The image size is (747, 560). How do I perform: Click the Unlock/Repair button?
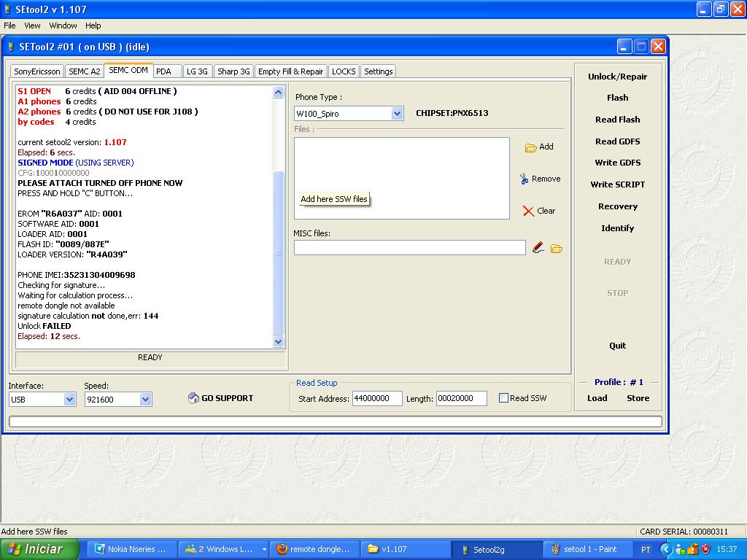[617, 77]
